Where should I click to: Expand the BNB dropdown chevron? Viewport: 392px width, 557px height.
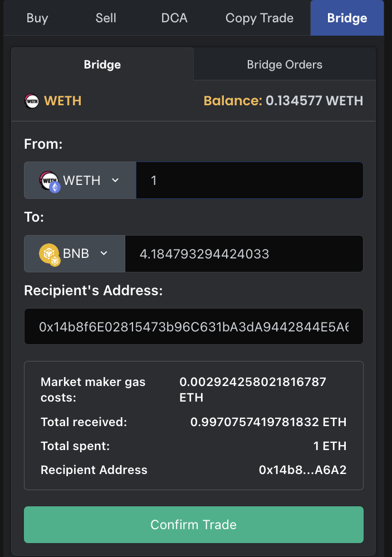pyautogui.click(x=104, y=253)
